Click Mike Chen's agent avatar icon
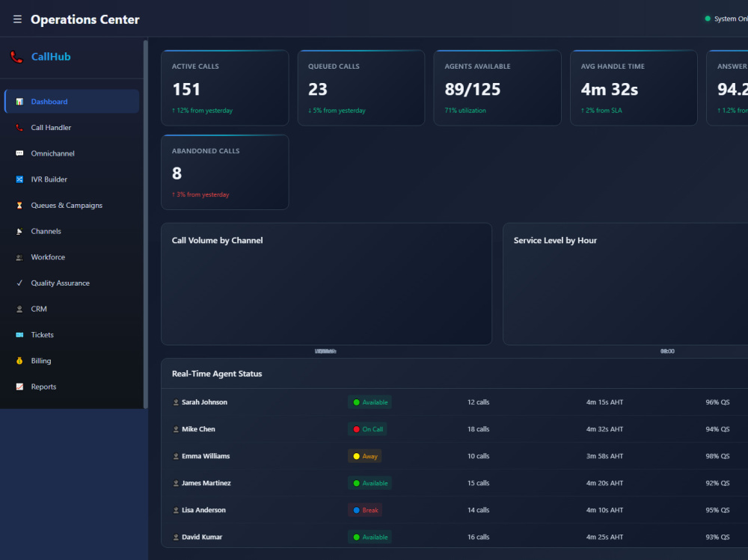 pos(176,429)
